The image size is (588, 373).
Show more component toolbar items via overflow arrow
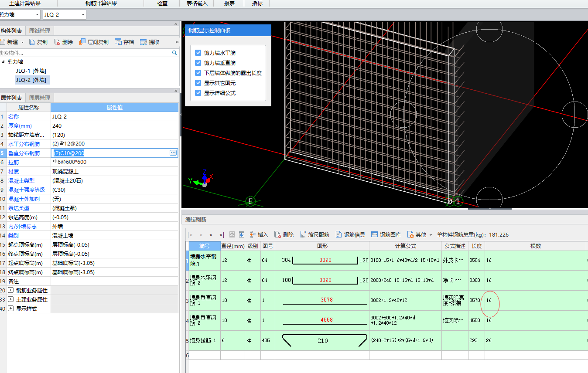point(177,42)
